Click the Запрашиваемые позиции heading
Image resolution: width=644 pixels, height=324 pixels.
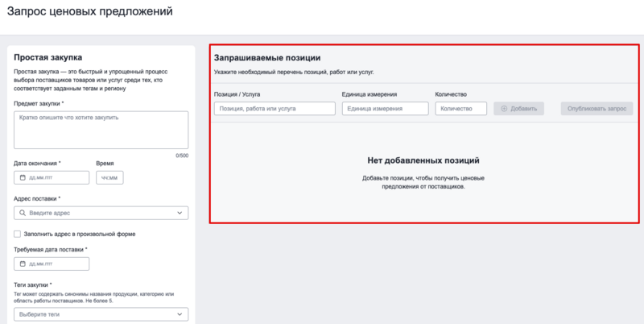(267, 58)
